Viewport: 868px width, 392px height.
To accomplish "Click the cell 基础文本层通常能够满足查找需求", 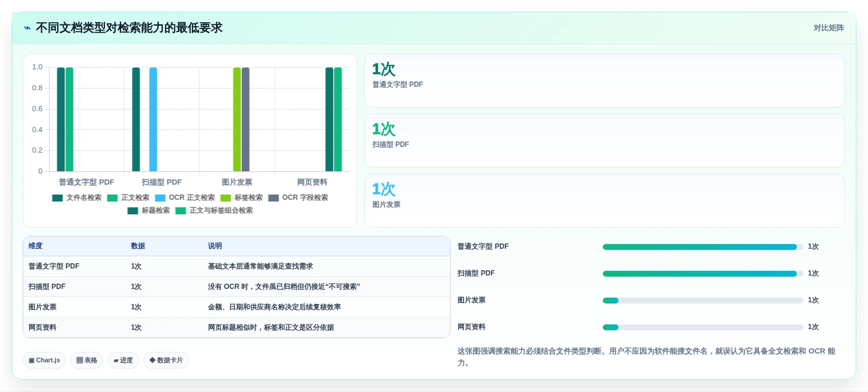I will 261,266.
